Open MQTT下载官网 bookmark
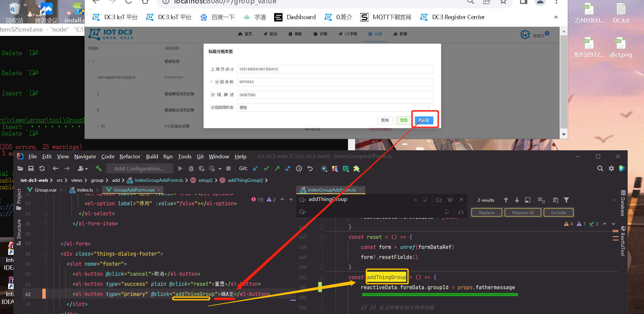This screenshot has width=644, height=314. click(x=386, y=17)
